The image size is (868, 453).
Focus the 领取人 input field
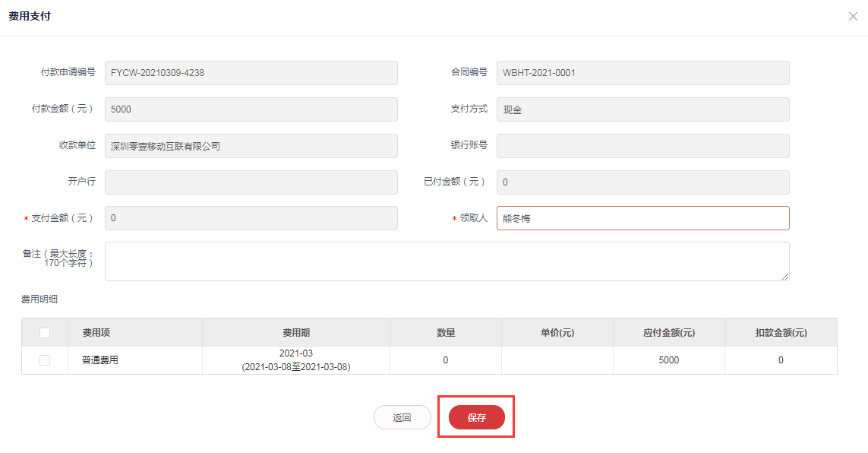tap(642, 218)
